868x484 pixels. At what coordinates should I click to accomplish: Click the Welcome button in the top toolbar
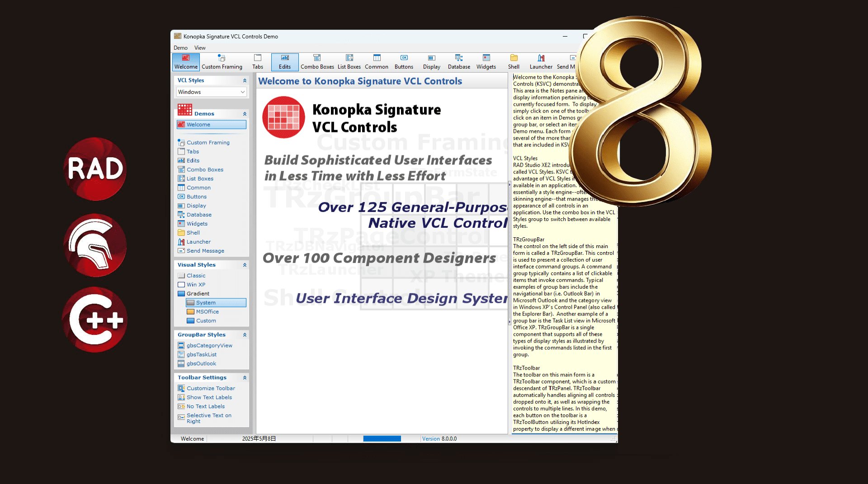pyautogui.click(x=186, y=62)
